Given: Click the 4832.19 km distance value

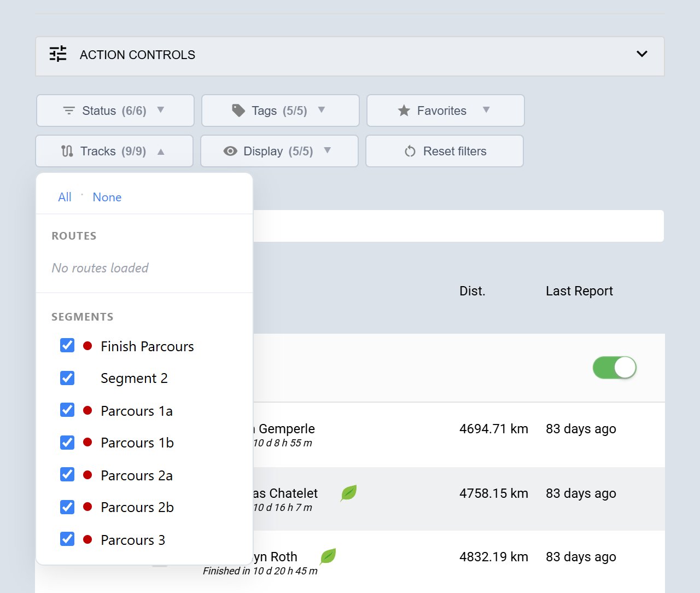Looking at the screenshot, I should (x=494, y=557).
